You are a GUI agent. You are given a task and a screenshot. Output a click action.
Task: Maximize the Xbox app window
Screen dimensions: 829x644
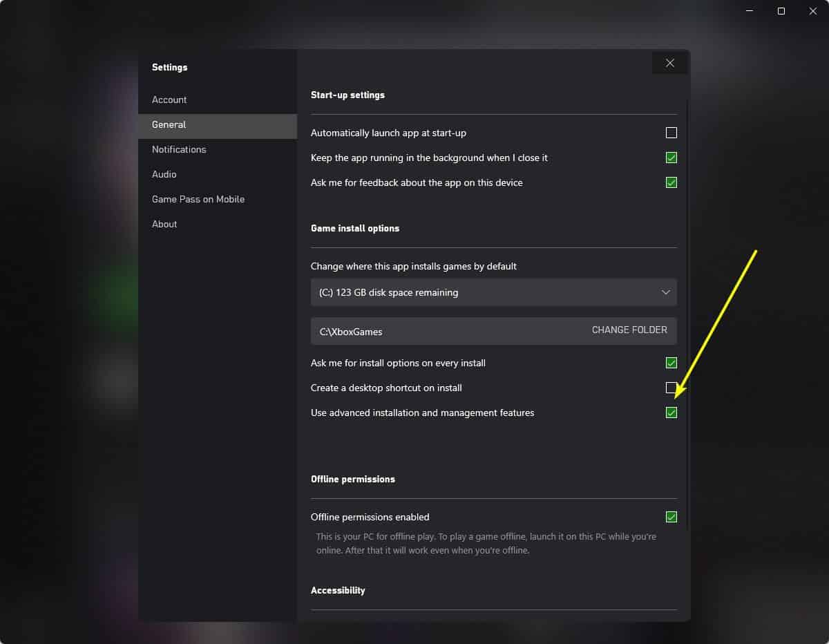(x=781, y=11)
